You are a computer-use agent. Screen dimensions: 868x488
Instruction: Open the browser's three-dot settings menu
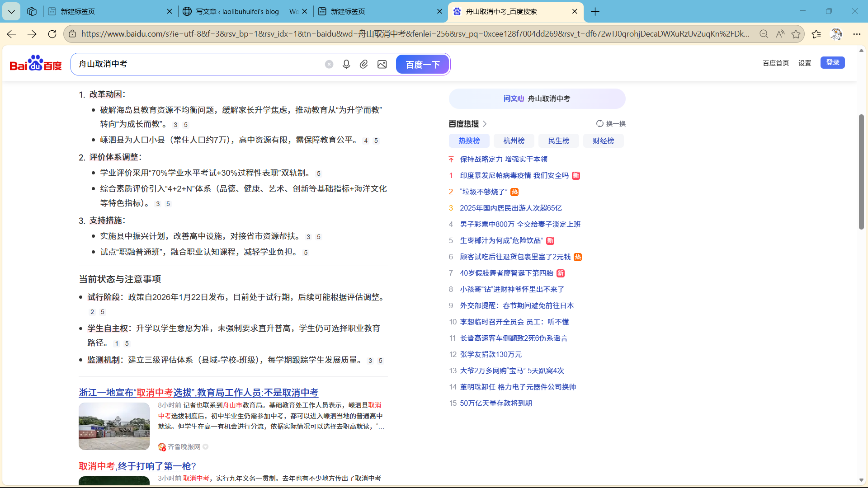tap(858, 33)
